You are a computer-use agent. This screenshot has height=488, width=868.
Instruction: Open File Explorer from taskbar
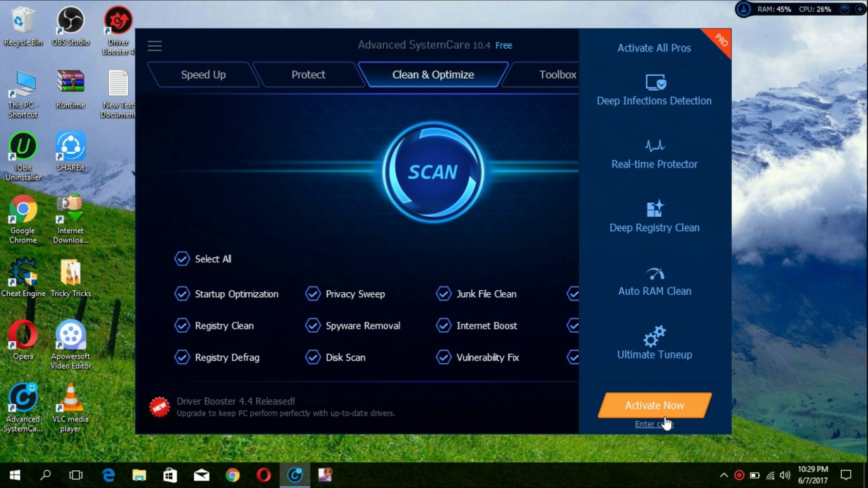click(139, 475)
